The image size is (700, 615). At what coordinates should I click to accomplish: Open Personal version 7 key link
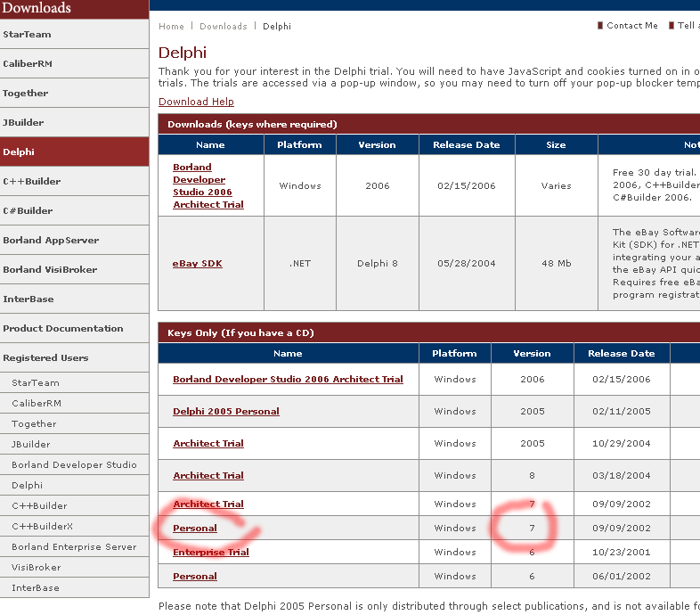[195, 529]
